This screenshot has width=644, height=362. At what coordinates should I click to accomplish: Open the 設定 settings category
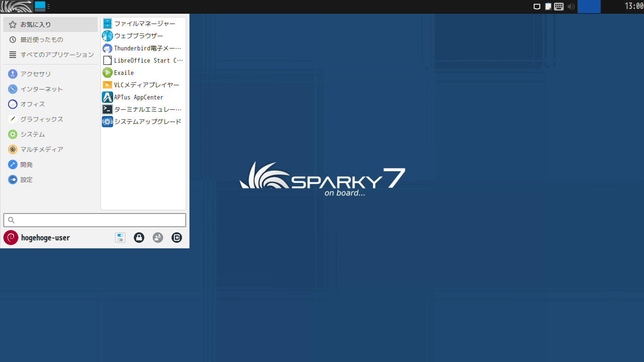pyautogui.click(x=50, y=180)
